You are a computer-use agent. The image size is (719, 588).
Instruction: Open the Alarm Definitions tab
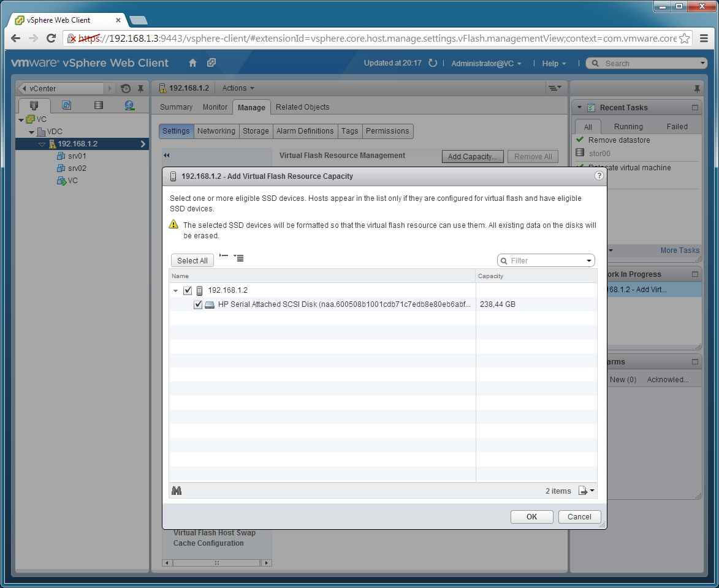tap(305, 131)
